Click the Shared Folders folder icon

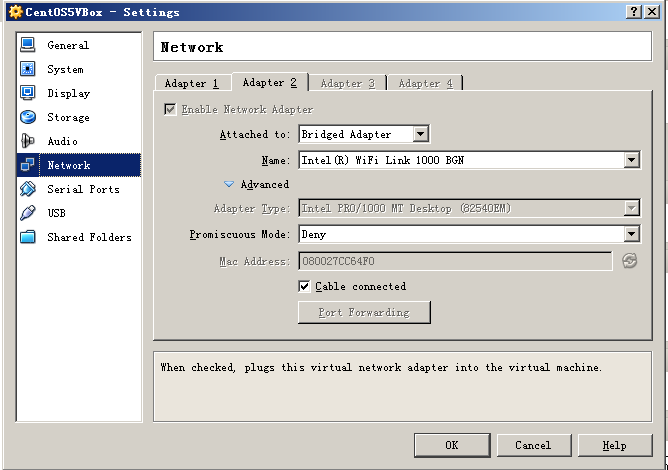[28, 236]
